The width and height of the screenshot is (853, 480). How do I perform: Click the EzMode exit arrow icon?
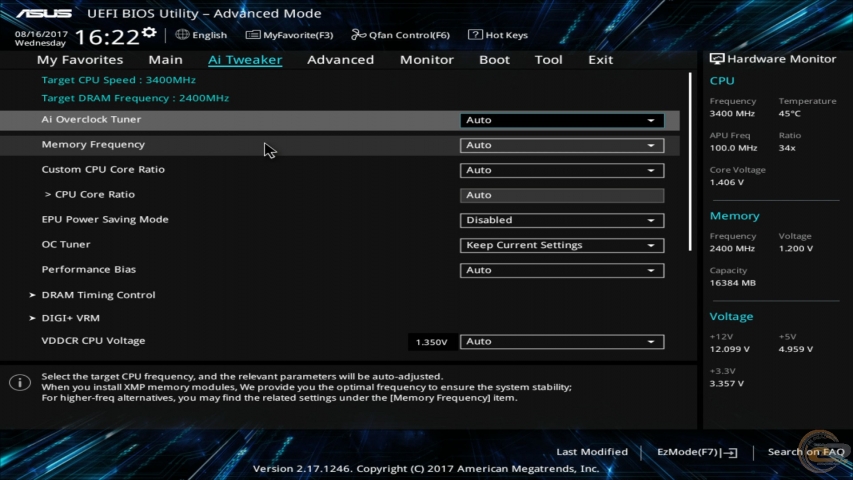click(730, 452)
